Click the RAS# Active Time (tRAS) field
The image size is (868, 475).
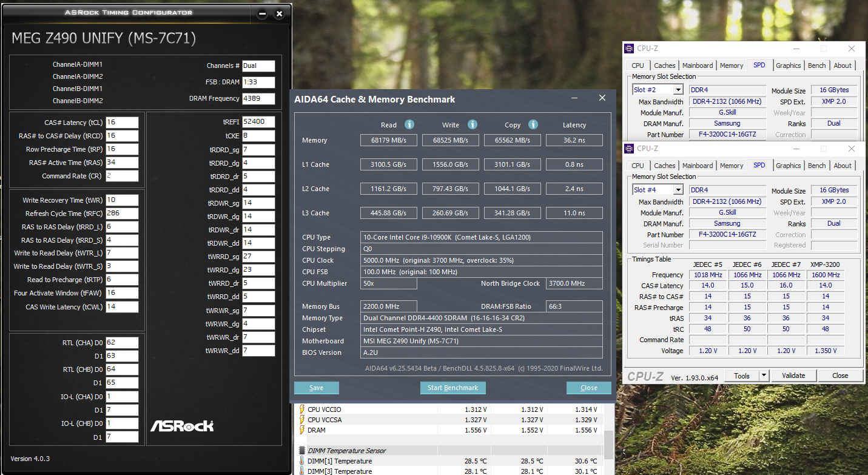[122, 163]
